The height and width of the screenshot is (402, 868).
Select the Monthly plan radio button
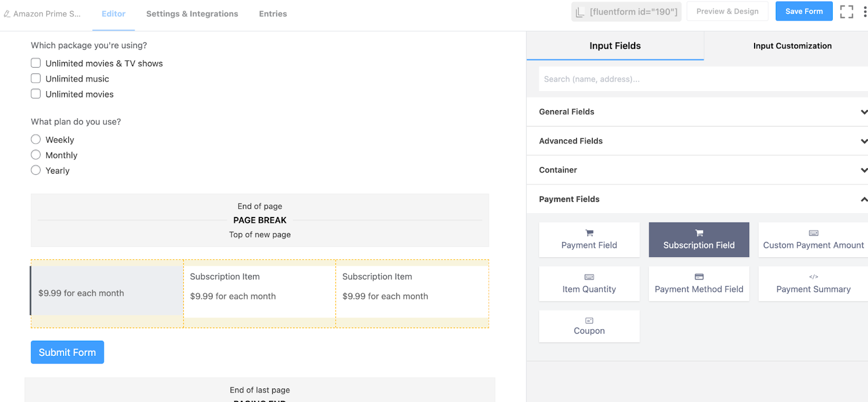[36, 155]
